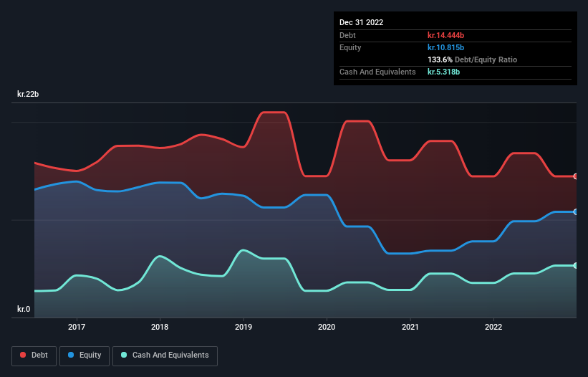Screen dimensions: 588x377
Task: Toggle the Equity series in the legend
Action: point(85,355)
